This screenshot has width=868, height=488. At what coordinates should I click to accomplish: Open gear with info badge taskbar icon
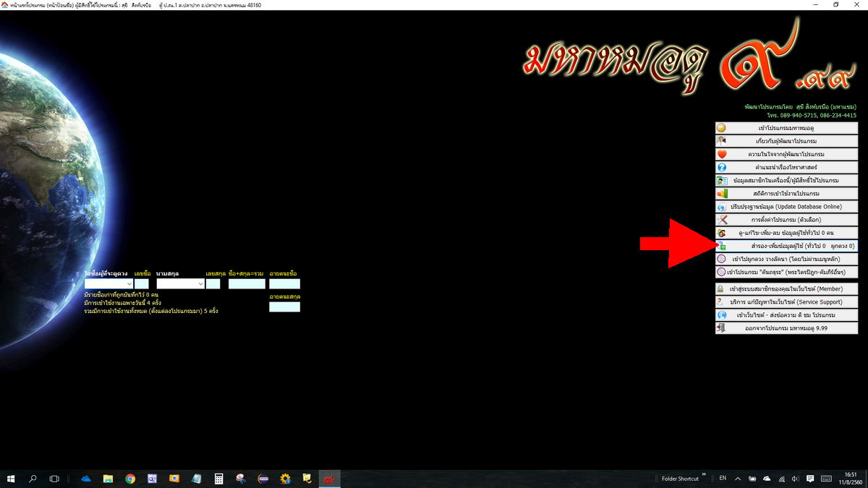point(286,479)
